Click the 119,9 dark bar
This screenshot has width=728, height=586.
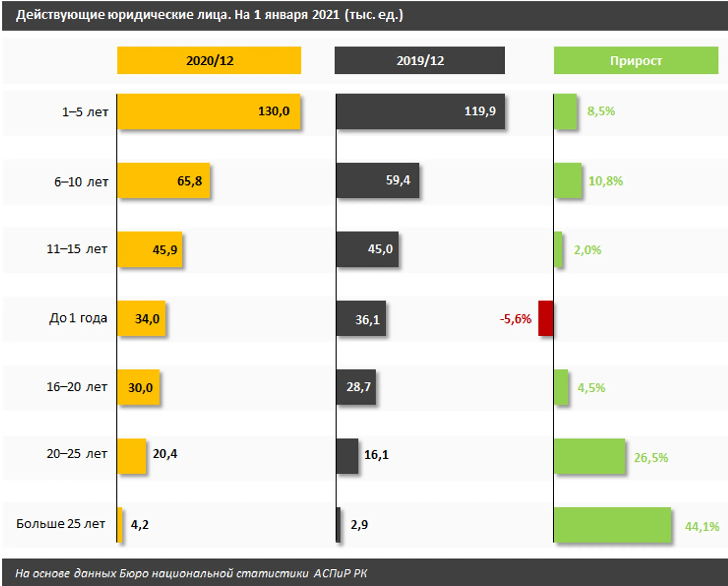[x=420, y=111]
